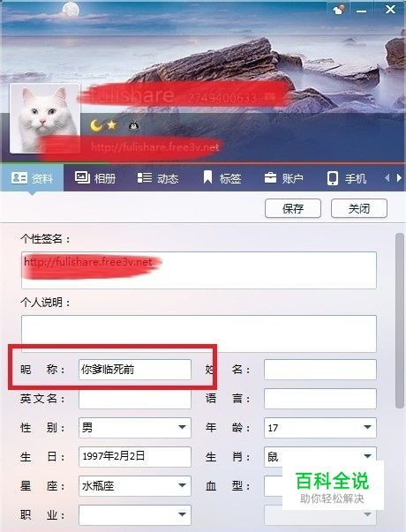Click the white cat avatar picture

45,118
